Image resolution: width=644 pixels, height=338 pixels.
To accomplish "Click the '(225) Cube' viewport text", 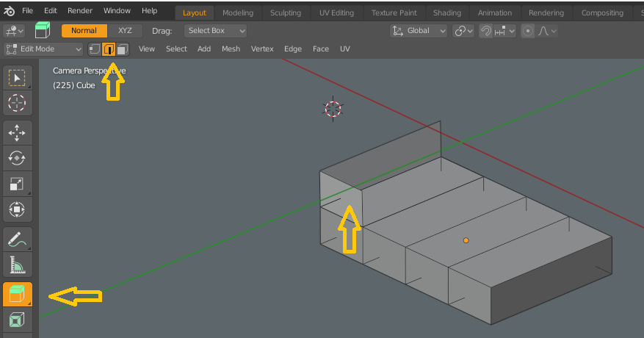I will pos(74,85).
